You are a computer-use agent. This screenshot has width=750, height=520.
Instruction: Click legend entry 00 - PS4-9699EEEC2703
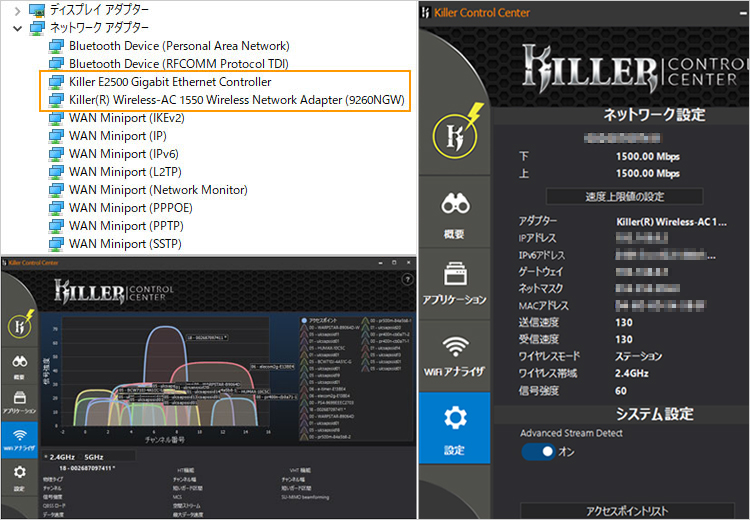pyautogui.click(x=331, y=403)
